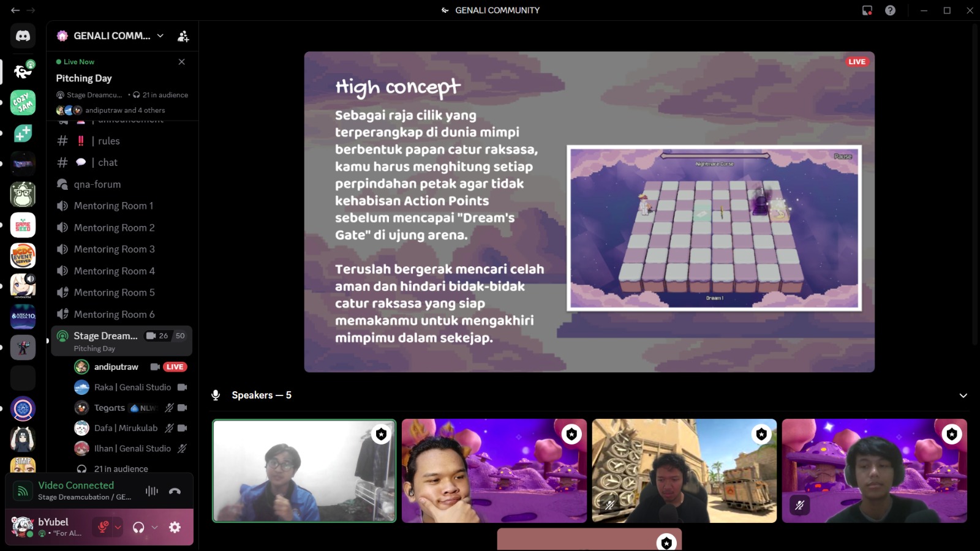980x551 pixels.
Task: Open the Cozy Jam server icon
Action: point(23,103)
